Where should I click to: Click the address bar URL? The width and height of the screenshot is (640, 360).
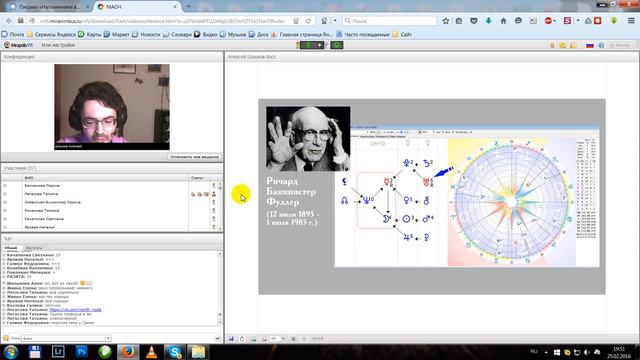163,20
